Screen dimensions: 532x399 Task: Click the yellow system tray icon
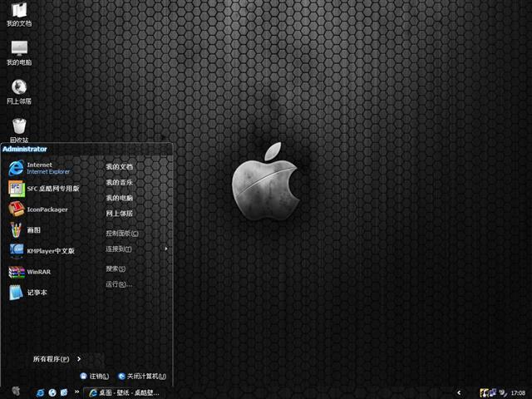484,393
